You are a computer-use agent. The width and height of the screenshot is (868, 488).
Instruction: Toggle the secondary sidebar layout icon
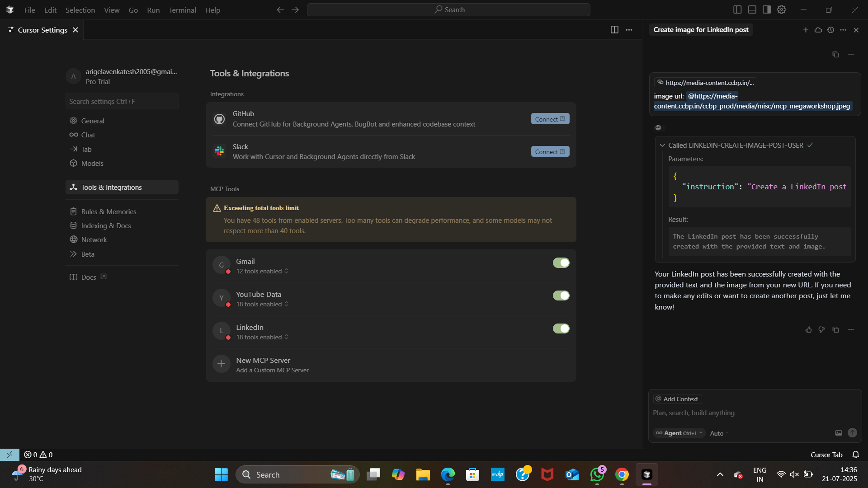(767, 9)
